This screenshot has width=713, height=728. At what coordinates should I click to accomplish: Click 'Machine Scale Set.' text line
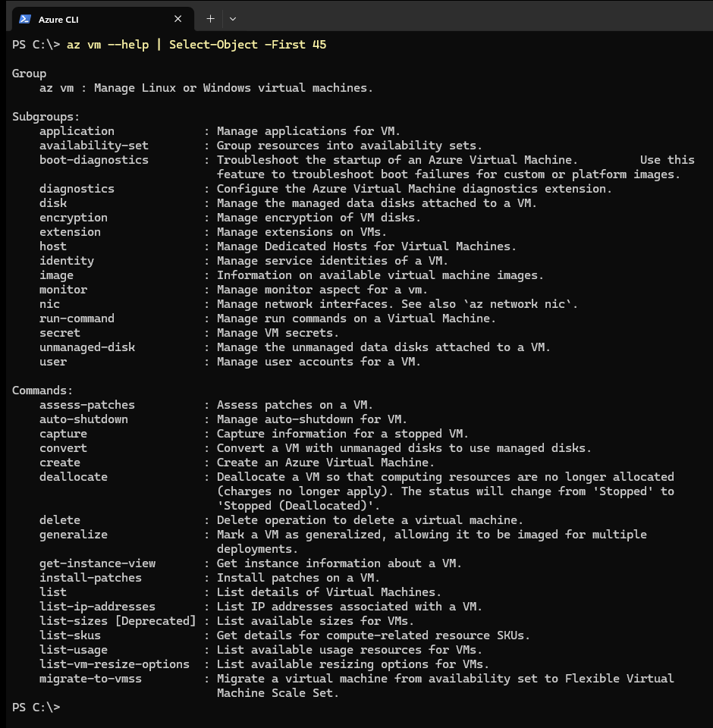[x=278, y=692]
